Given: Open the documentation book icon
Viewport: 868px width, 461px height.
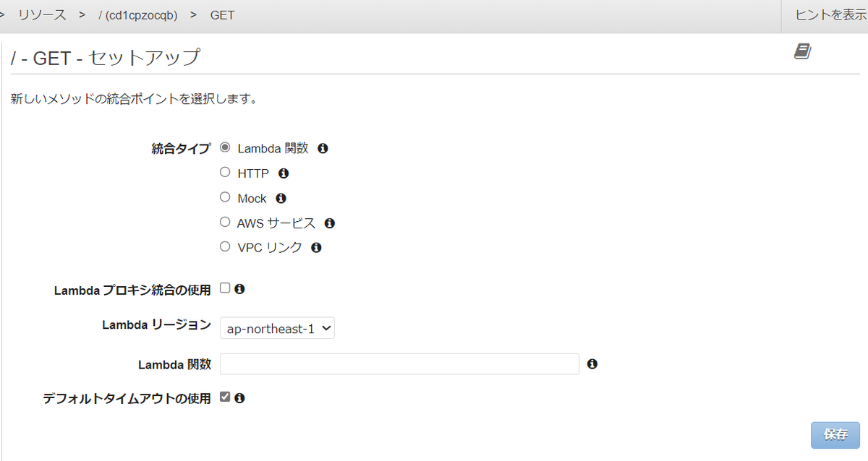Looking at the screenshot, I should click(801, 51).
